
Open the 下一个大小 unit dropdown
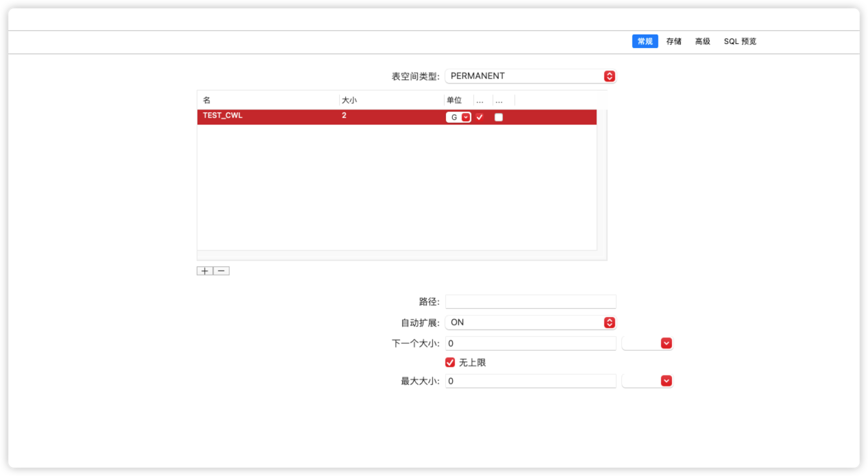tap(647, 343)
